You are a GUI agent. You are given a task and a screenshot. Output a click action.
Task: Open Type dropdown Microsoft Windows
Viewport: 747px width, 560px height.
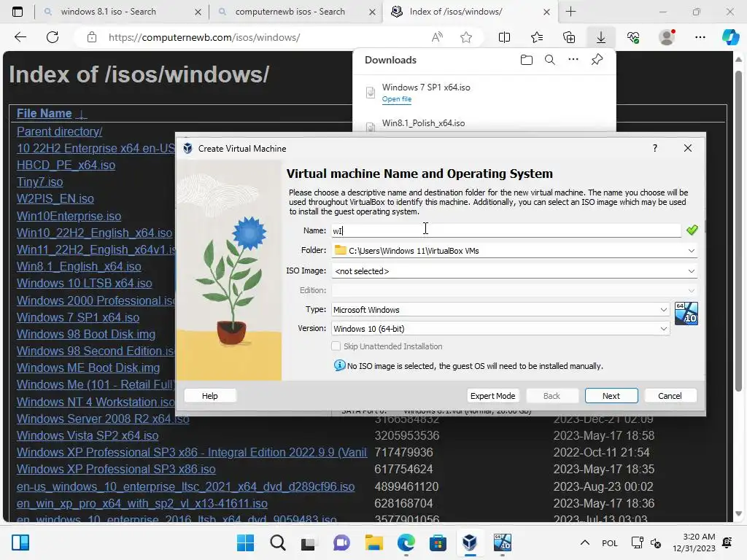tap(500, 309)
